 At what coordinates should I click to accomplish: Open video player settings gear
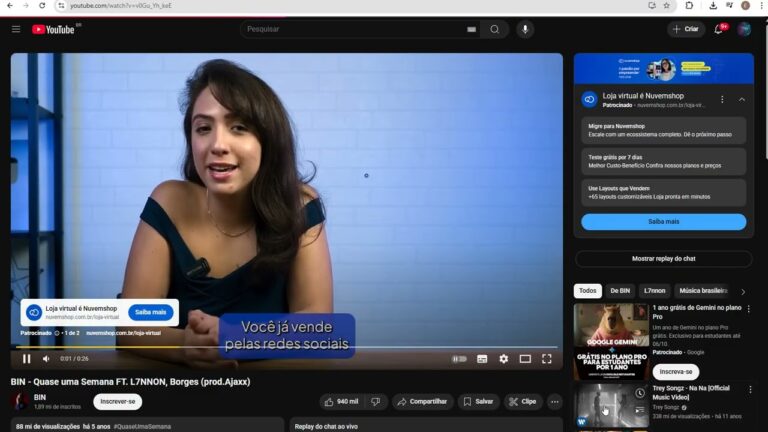[503, 359]
